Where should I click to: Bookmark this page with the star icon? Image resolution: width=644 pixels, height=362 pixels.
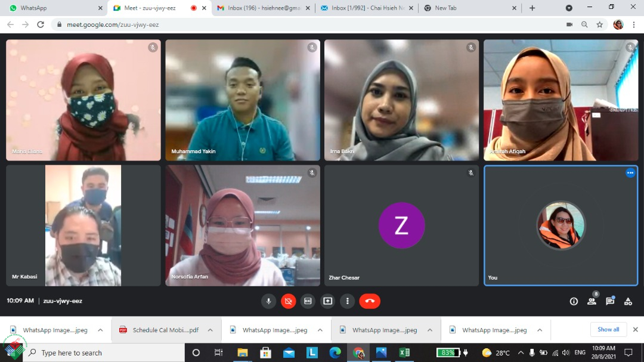[600, 24]
